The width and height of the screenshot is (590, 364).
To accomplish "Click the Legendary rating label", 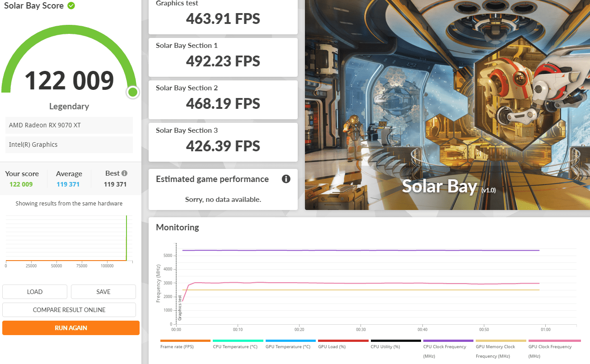I will pos(69,106).
